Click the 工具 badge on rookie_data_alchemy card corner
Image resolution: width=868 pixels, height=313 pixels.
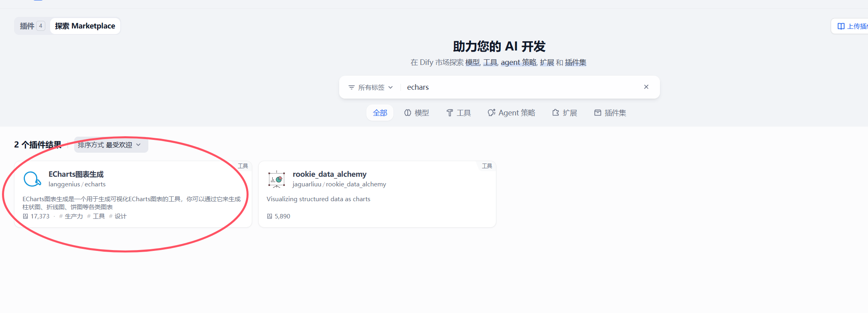pyautogui.click(x=487, y=166)
